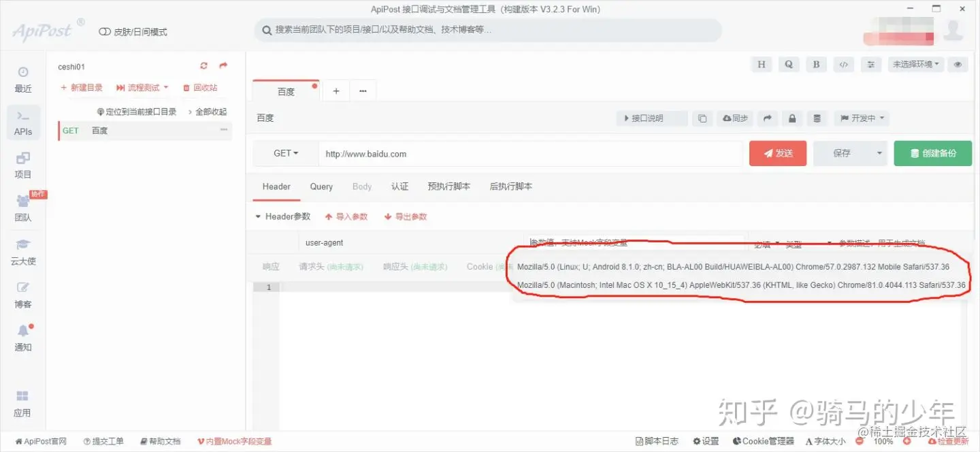Switch to the 后执行脚本 tab
The height and width of the screenshot is (452, 980).
510,187
